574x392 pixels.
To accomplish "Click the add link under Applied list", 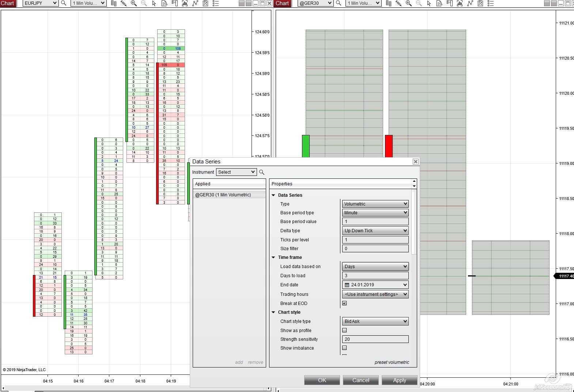I will pos(239,362).
